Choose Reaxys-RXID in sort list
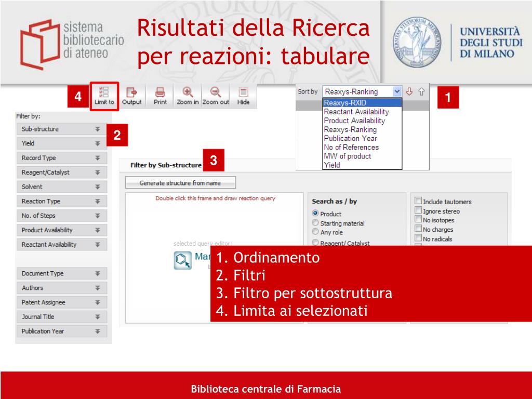This screenshot has height=399, width=532. (x=362, y=103)
